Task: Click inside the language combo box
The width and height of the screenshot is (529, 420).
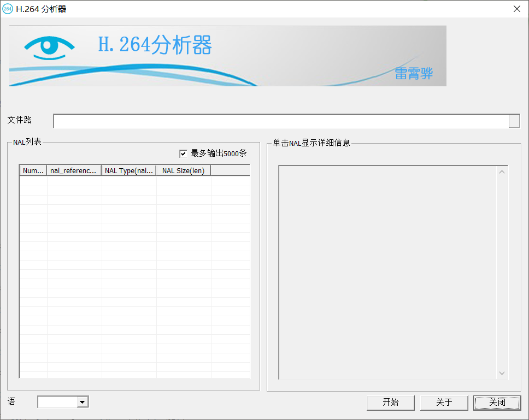Action: (x=57, y=401)
